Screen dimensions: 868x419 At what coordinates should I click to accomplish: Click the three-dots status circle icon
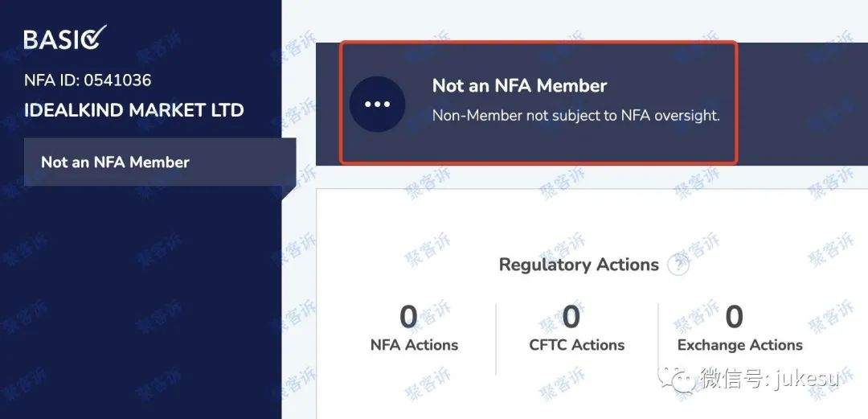377,104
